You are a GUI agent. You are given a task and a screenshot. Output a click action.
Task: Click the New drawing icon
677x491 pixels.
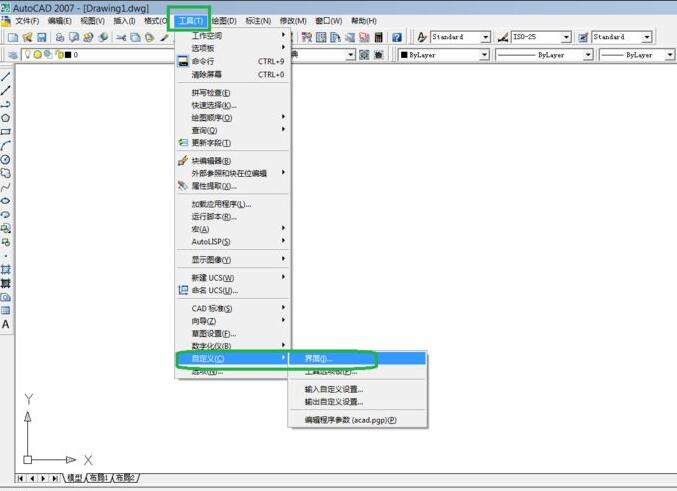13,38
